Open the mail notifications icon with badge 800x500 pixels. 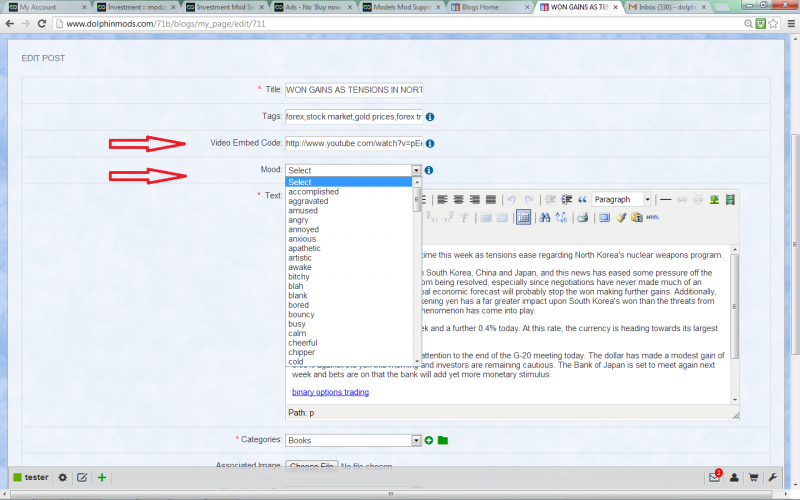pyautogui.click(x=715, y=477)
